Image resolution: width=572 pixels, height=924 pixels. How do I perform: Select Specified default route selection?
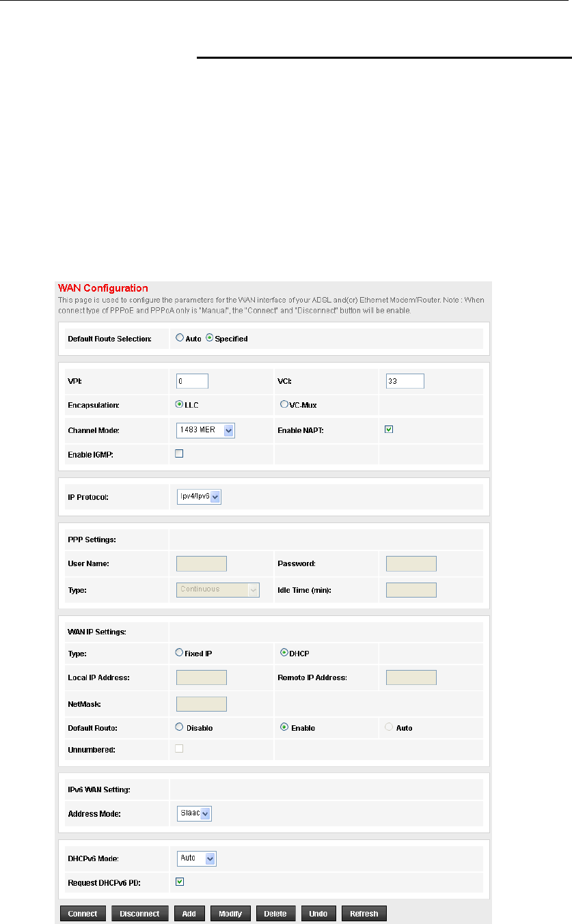[x=210, y=338]
